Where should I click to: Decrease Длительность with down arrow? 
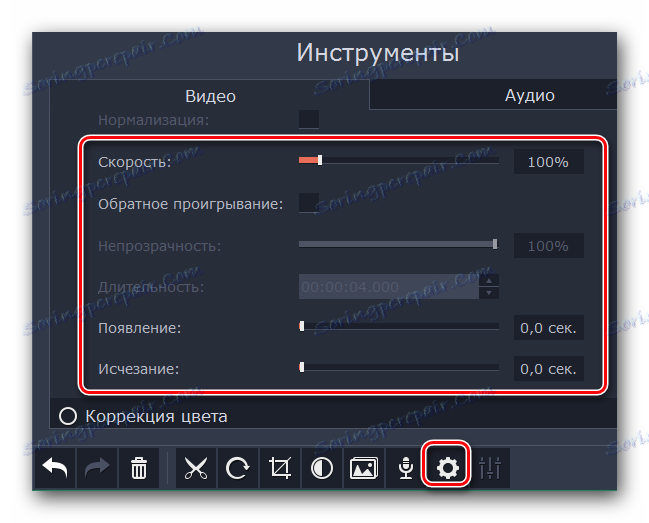(x=489, y=293)
